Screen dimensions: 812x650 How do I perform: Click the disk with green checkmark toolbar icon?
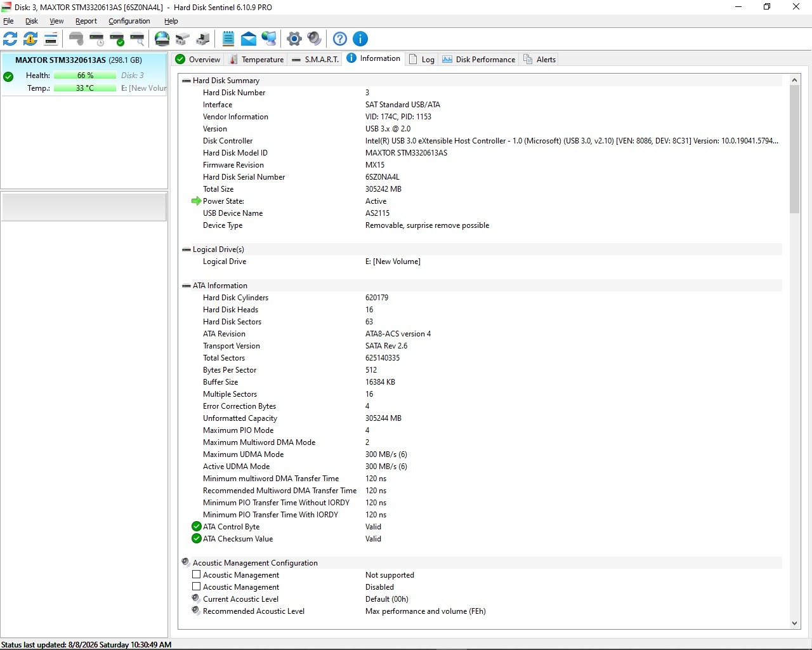(117, 39)
